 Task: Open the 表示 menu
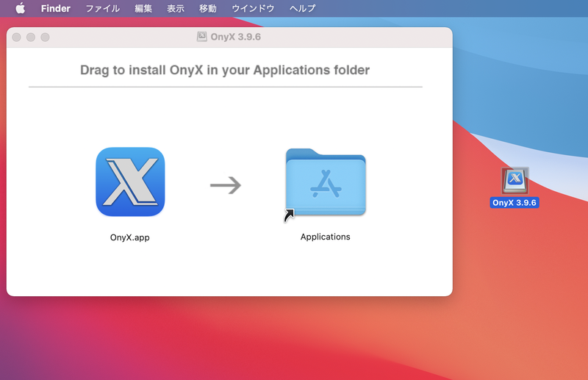tap(176, 8)
